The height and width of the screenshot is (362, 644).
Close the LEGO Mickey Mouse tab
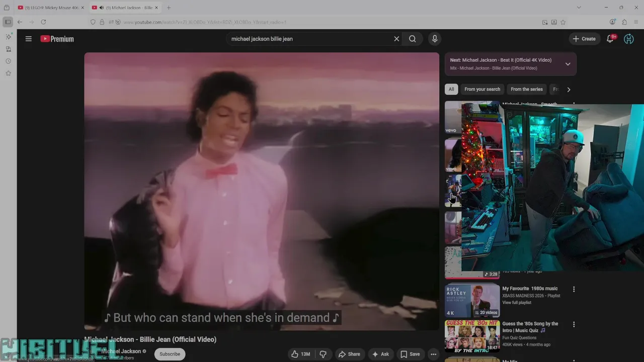pos(83,8)
